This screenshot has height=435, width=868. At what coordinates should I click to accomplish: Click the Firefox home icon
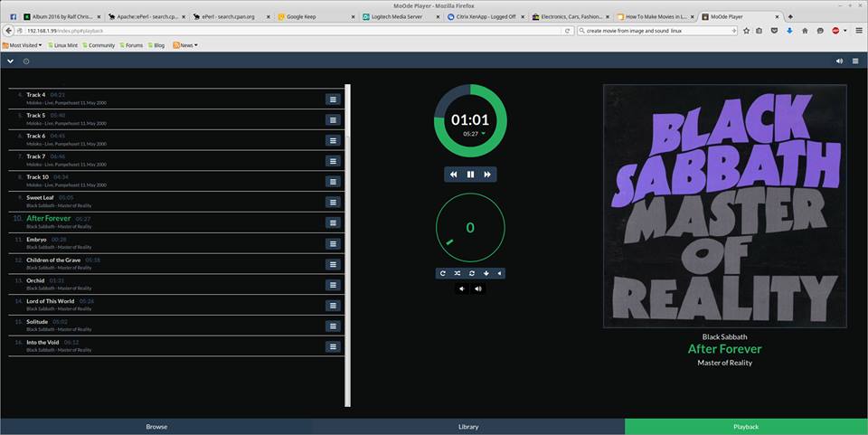click(x=805, y=31)
